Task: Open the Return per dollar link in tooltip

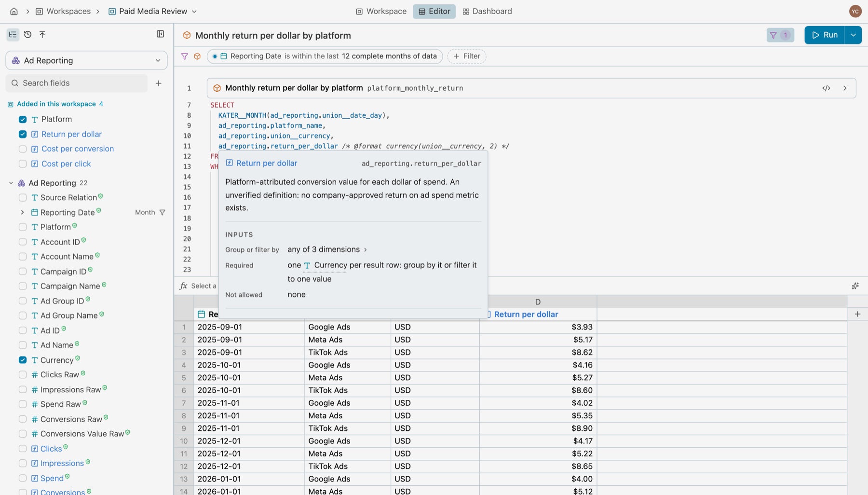Action: (x=267, y=163)
